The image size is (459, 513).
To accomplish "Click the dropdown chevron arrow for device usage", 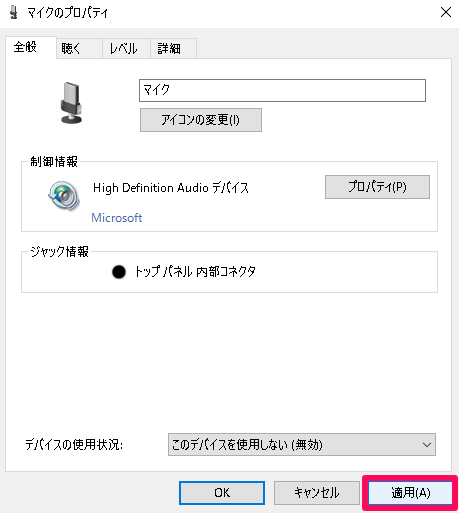I will click(x=427, y=445).
